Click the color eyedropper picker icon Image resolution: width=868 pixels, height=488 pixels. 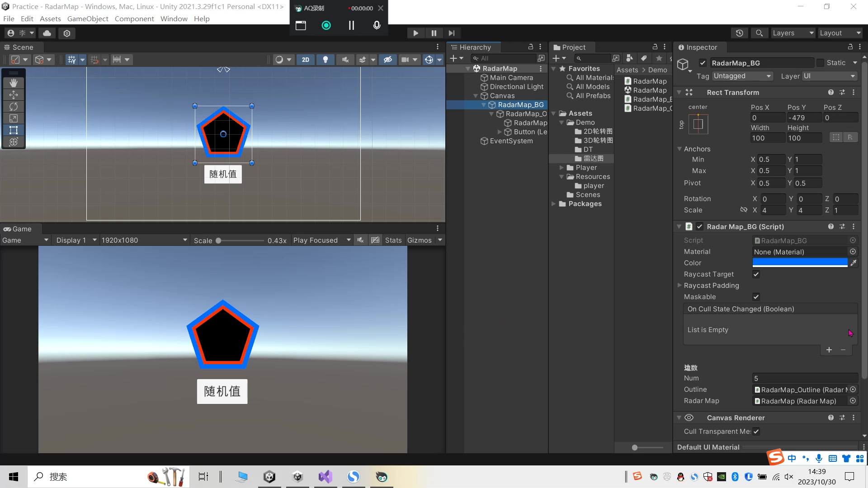point(853,263)
